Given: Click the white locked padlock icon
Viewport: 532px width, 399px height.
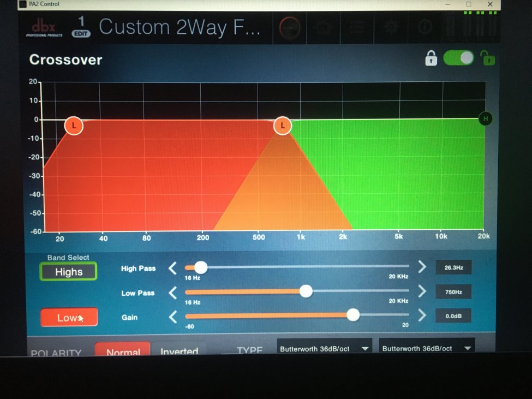Looking at the screenshot, I should [431, 58].
